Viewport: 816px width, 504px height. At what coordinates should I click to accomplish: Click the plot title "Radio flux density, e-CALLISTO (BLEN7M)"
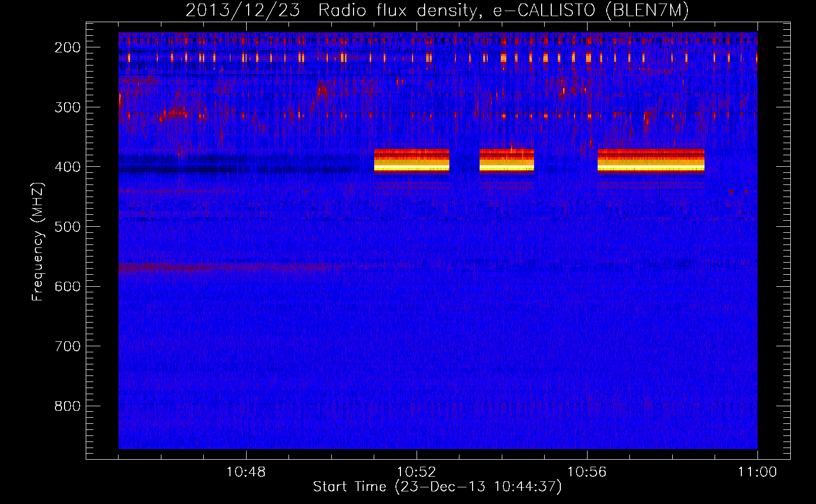(503, 11)
